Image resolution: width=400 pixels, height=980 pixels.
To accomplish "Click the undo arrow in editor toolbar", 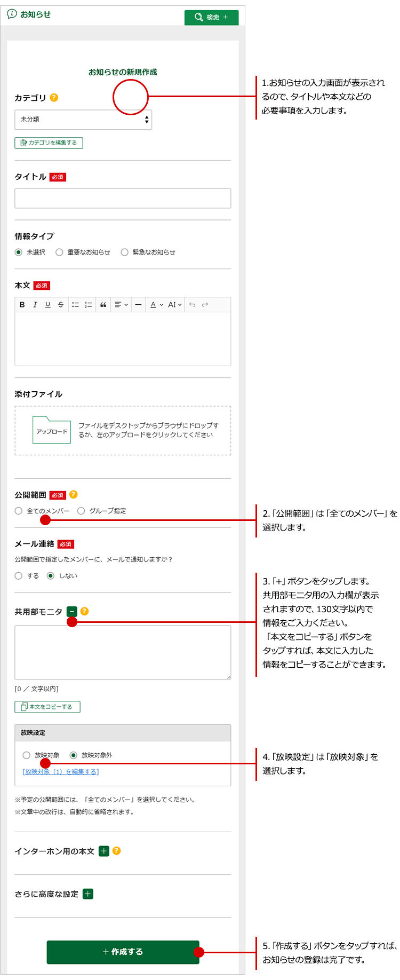I will (x=192, y=305).
